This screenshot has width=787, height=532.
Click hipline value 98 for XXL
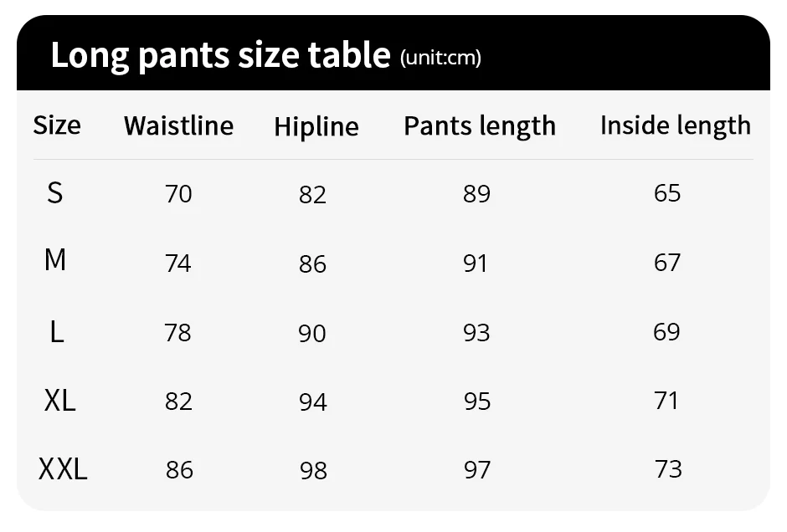tap(314, 470)
